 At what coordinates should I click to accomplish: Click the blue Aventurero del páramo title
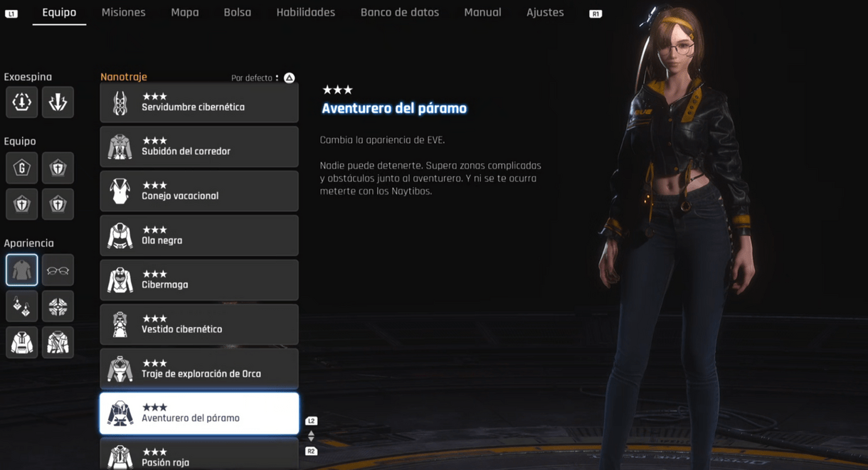click(394, 108)
